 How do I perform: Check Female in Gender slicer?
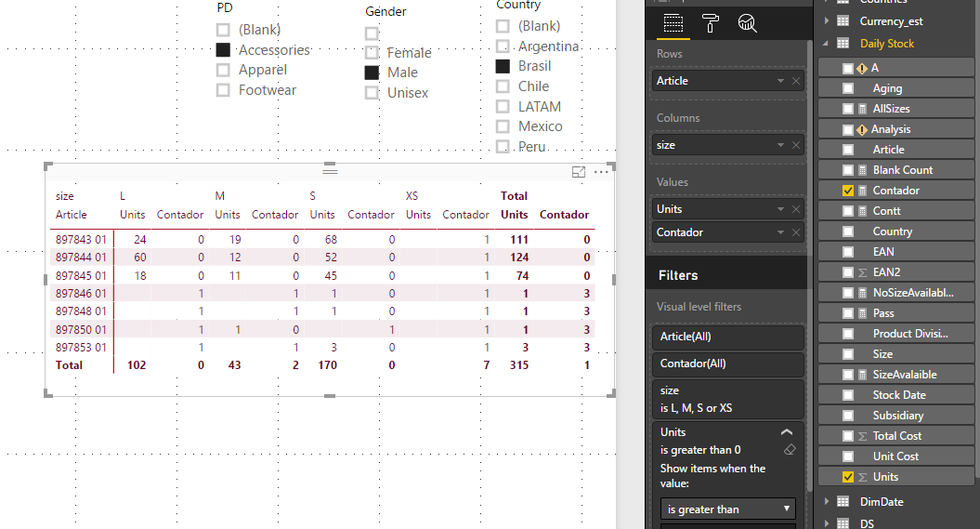coord(372,52)
